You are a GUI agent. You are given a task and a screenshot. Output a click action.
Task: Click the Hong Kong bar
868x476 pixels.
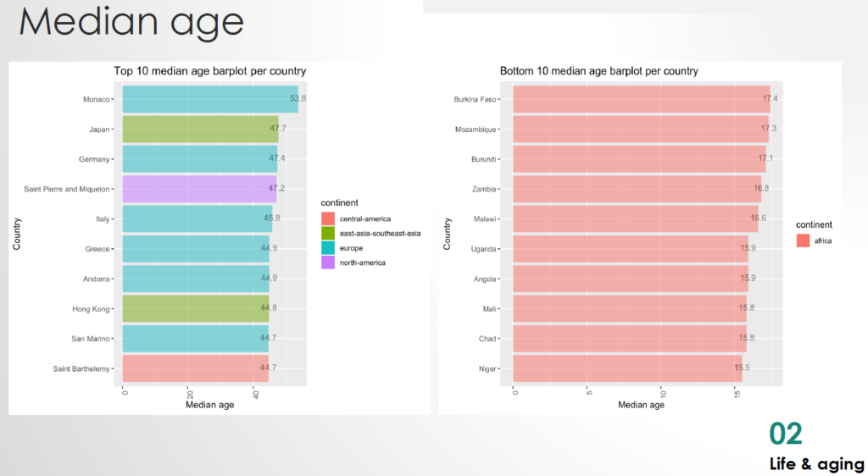click(x=195, y=308)
